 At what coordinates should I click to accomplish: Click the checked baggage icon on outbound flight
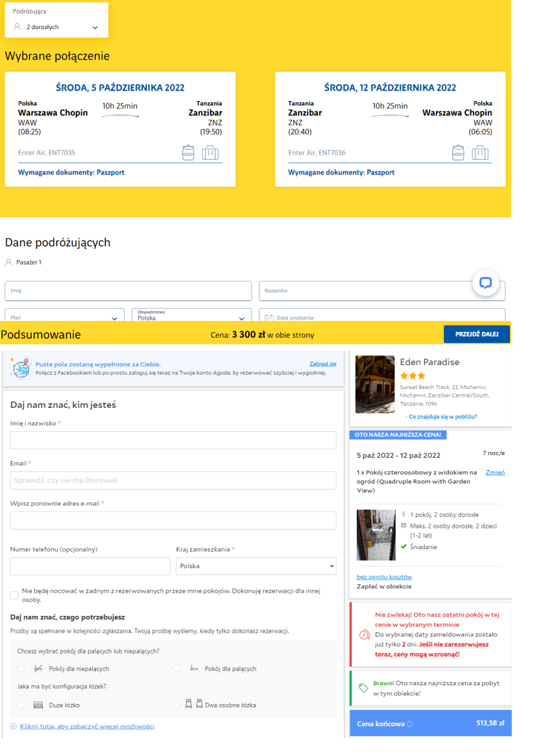coord(210,153)
